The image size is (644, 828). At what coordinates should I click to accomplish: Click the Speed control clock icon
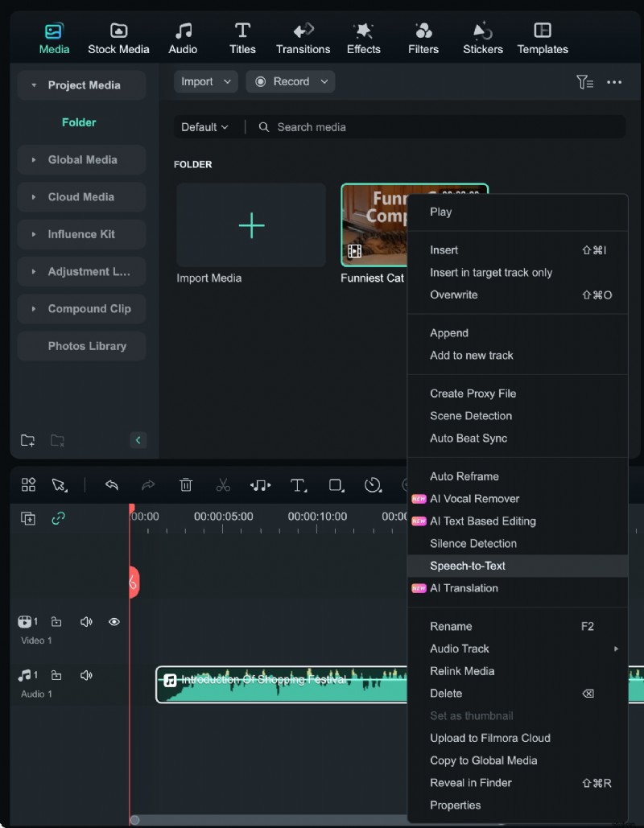point(372,485)
